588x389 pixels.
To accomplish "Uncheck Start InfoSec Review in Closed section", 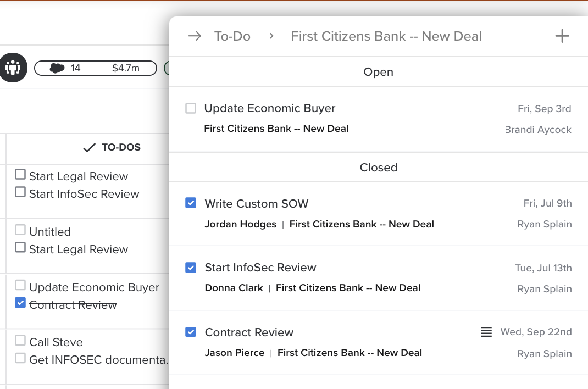I will (191, 268).
